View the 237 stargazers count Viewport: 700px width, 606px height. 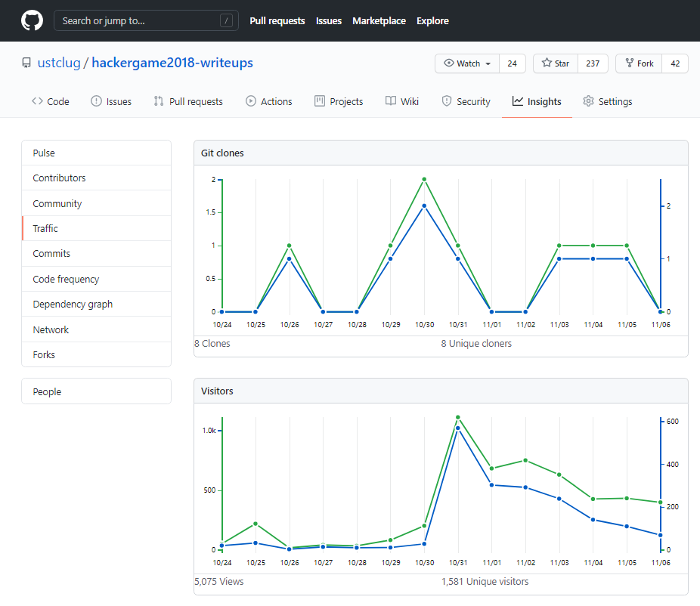pos(593,63)
